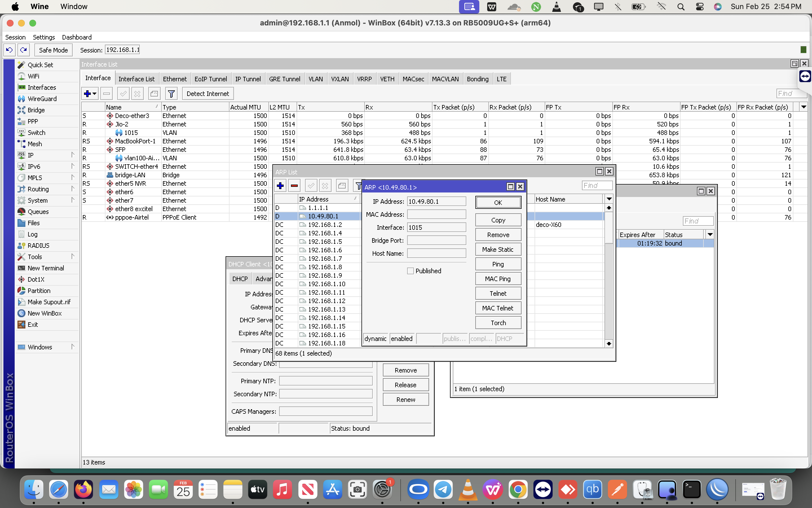Expand the Routing submenu
812x508 pixels.
point(47,189)
